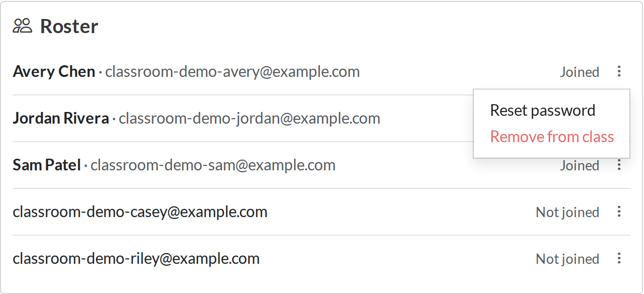Click Not joined status for Casey
Viewport: 644px width, 294px height.
567,212
